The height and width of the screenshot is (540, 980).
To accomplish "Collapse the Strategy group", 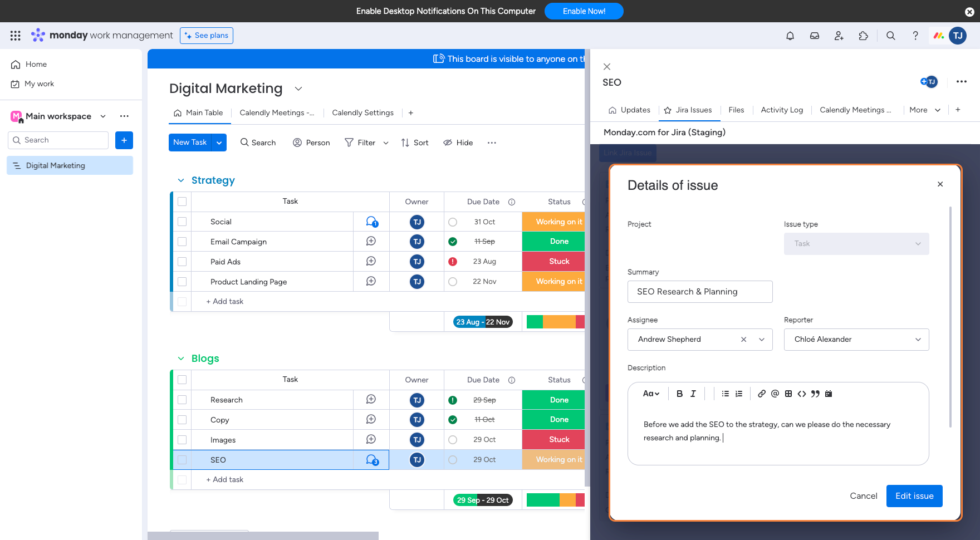I will 181,180.
